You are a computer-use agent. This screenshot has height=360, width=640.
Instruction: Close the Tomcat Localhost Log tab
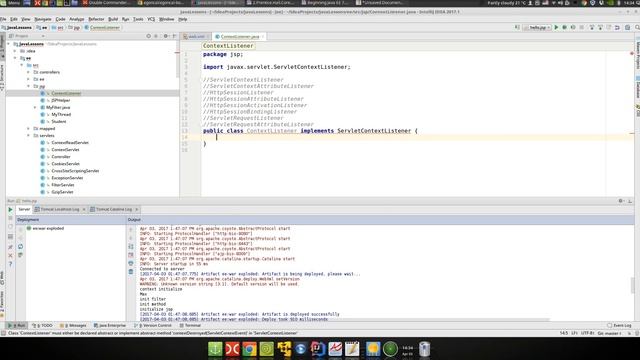(x=84, y=209)
